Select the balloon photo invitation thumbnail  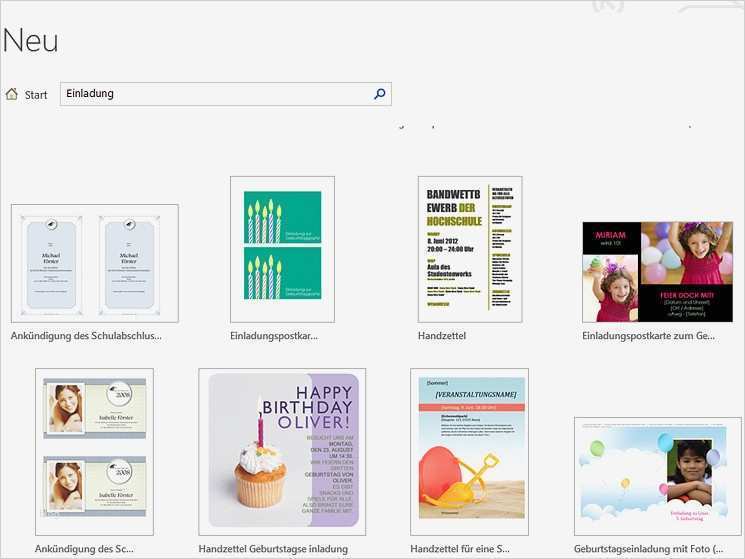pyautogui.click(x=658, y=476)
